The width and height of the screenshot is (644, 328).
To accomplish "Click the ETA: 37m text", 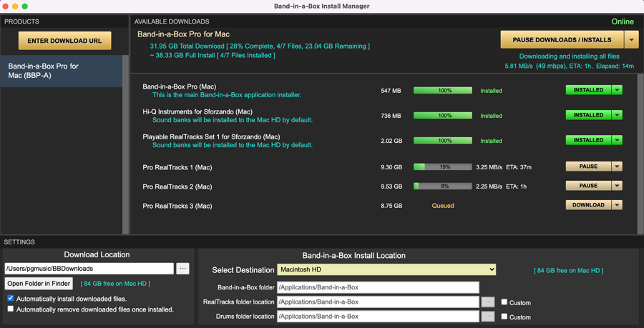I will coord(519,167).
